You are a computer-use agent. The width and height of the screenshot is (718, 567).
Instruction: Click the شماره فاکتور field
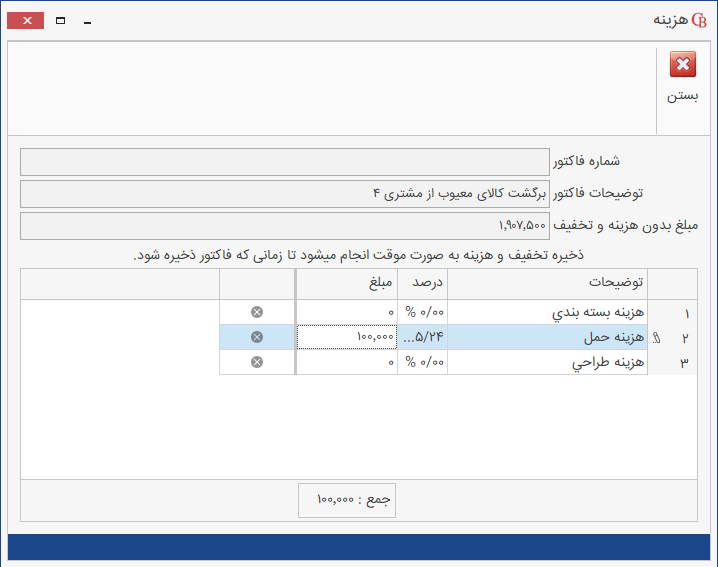pyautogui.click(x=284, y=161)
